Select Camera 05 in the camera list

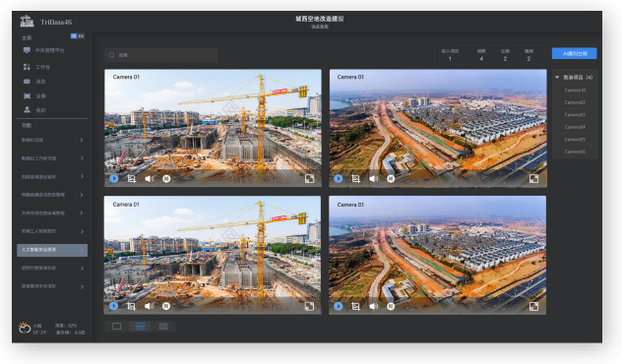pos(575,139)
